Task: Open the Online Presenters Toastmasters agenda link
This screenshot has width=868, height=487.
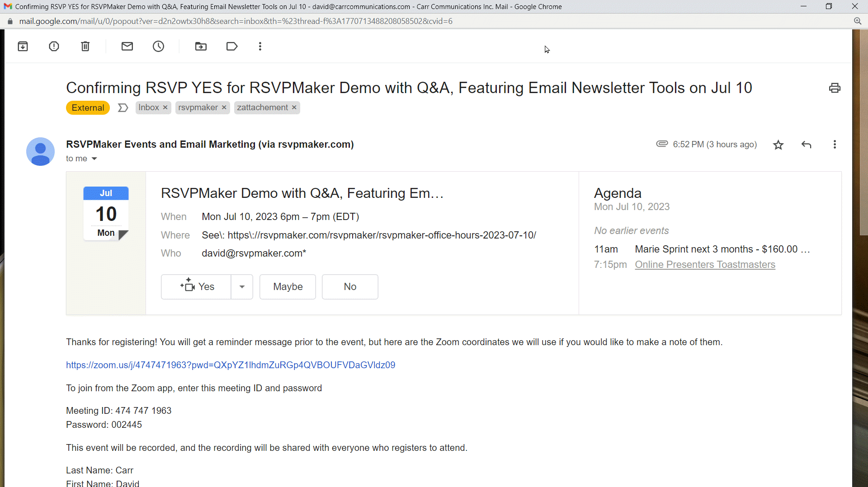Action: point(705,265)
